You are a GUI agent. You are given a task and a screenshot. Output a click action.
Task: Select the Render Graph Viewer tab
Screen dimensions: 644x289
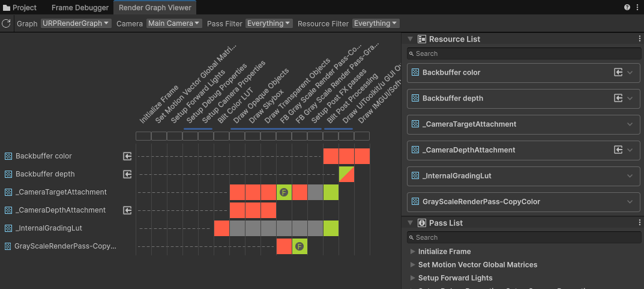pos(155,7)
